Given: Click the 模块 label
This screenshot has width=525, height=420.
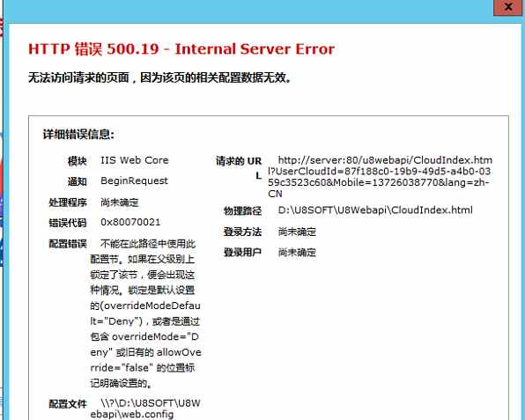Looking at the screenshot, I should coord(77,161).
